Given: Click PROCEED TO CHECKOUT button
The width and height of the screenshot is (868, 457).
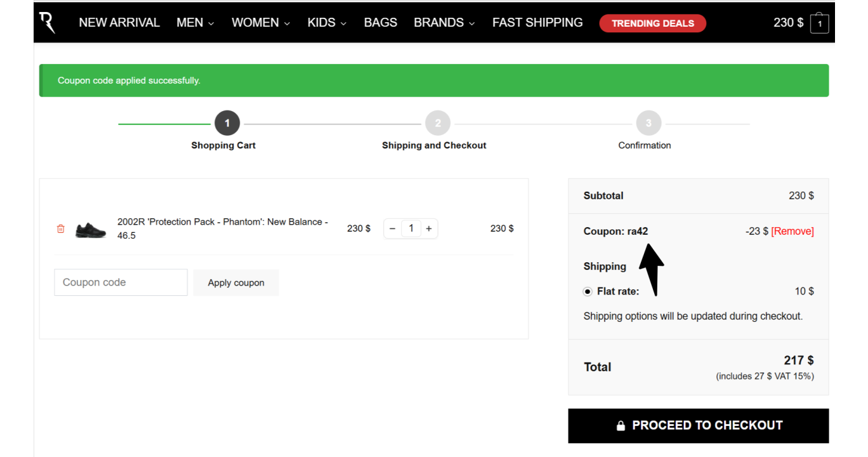Looking at the screenshot, I should (x=699, y=426).
